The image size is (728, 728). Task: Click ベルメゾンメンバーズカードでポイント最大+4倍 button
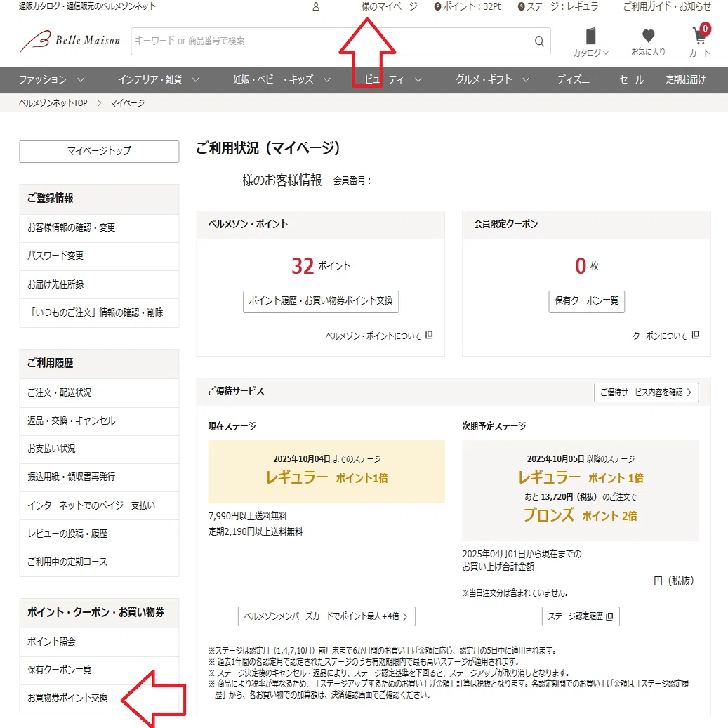pyautogui.click(x=326, y=616)
